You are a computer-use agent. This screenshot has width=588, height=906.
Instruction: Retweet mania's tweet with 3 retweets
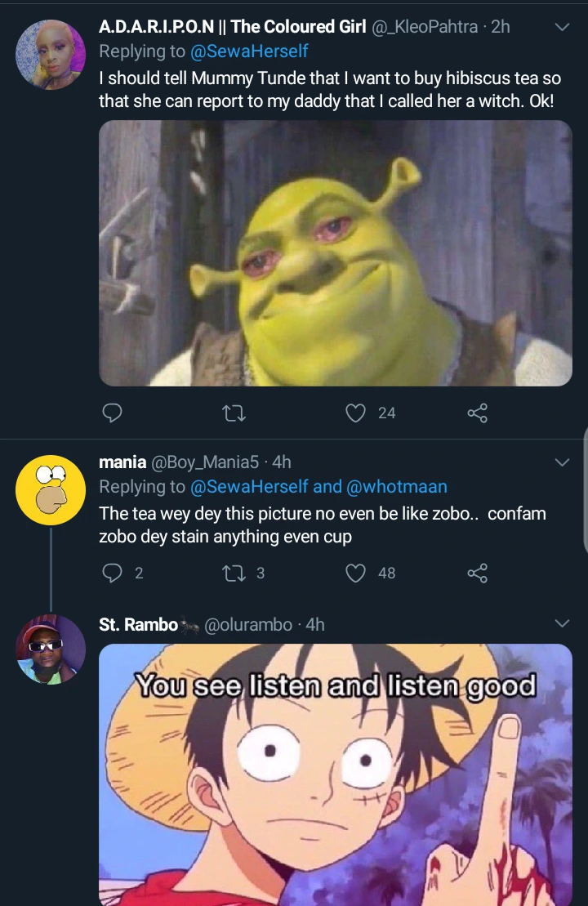point(234,574)
